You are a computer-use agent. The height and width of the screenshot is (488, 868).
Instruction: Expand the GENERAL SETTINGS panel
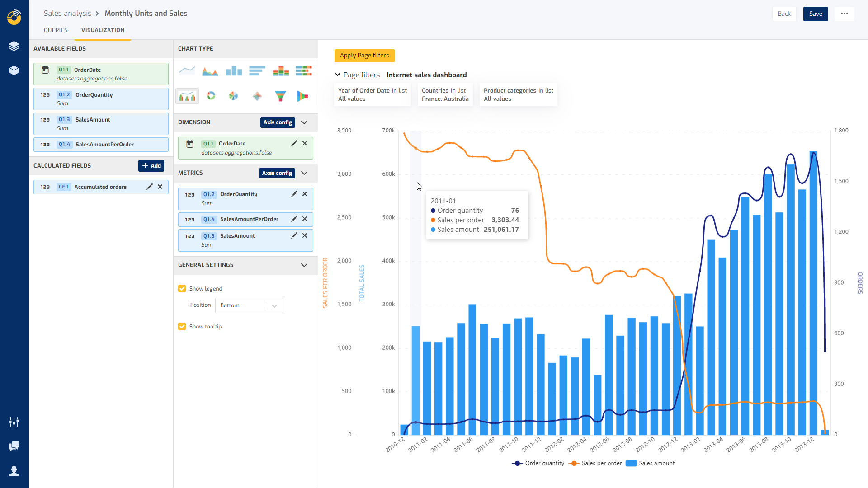point(304,264)
